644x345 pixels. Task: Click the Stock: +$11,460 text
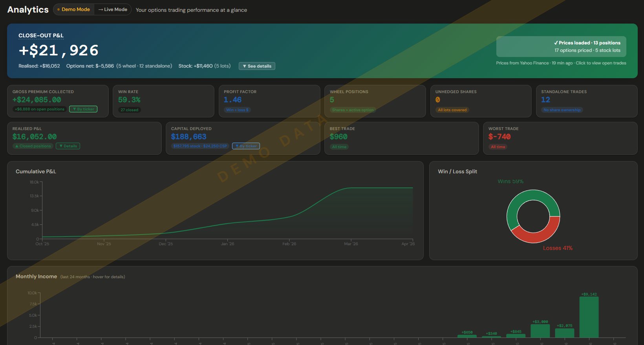(x=196, y=66)
